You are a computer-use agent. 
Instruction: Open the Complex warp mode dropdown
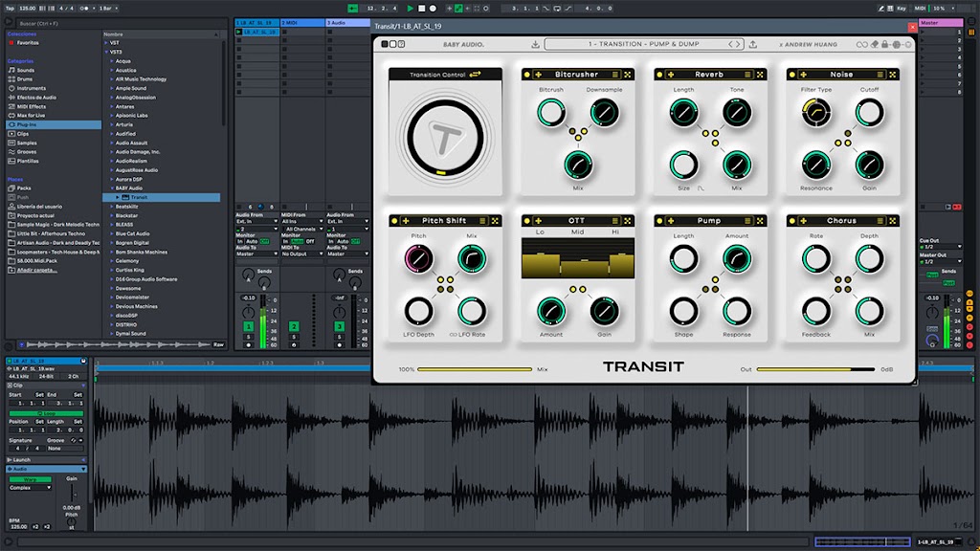click(30, 488)
